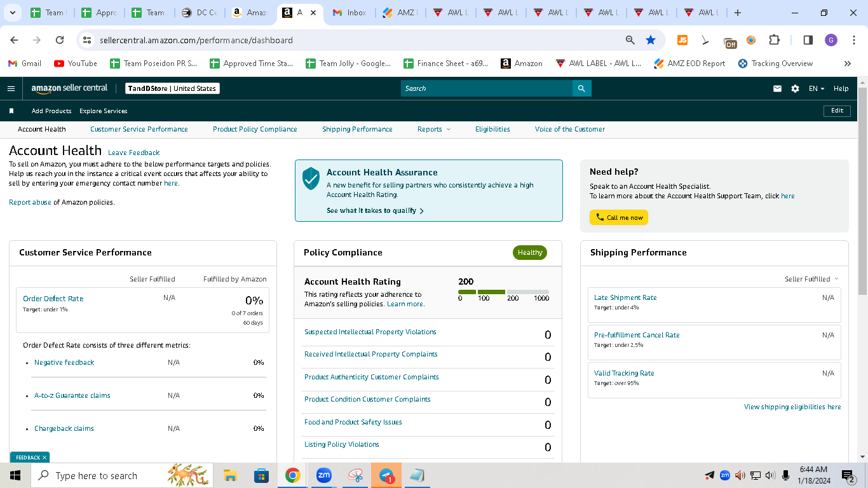This screenshot has width=868, height=488.
Task: Open the Chrome profile avatar G
Action: point(831,40)
